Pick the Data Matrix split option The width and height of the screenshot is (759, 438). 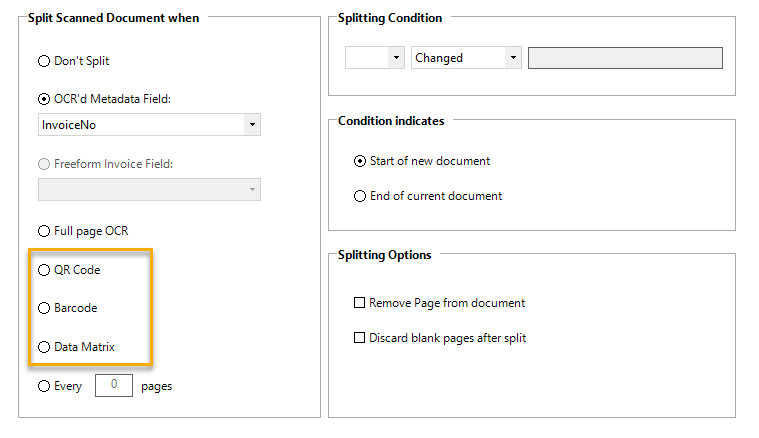pos(43,347)
